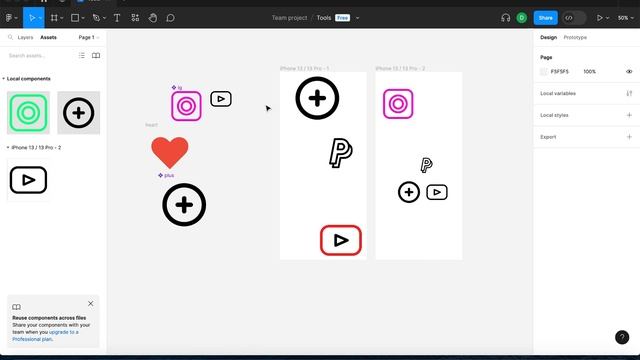Select the red play button in frame 1
This screenshot has height=360, width=640.
(x=341, y=240)
